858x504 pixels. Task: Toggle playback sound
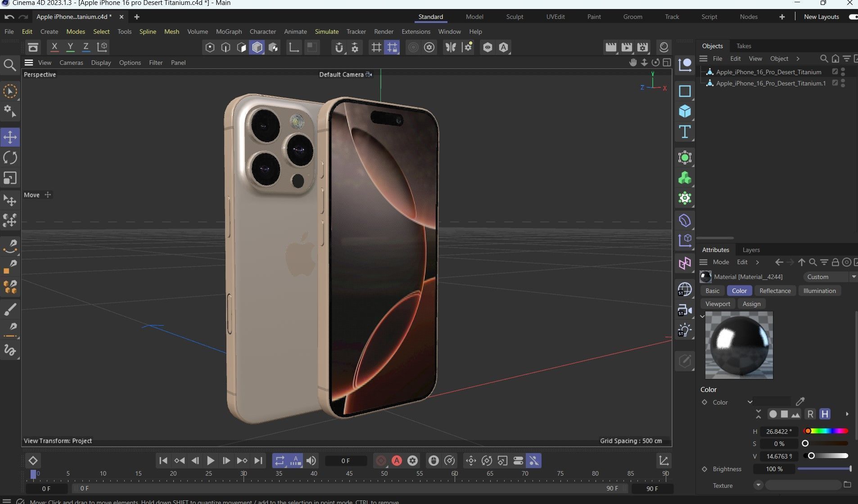[x=311, y=460]
